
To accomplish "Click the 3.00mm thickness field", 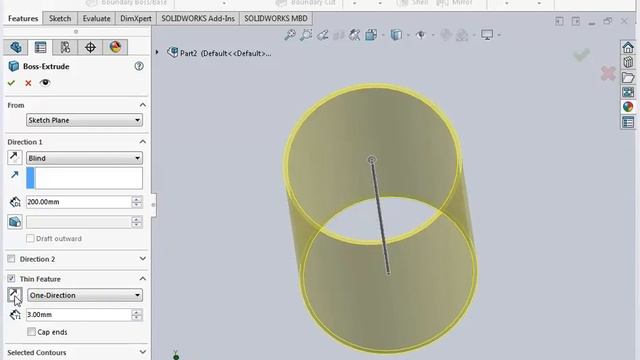I will pos(78,315).
